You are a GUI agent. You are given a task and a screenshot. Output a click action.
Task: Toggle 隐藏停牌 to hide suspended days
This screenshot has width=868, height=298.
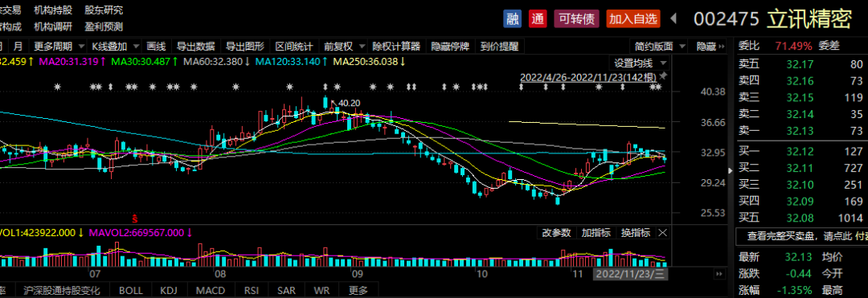(450, 46)
